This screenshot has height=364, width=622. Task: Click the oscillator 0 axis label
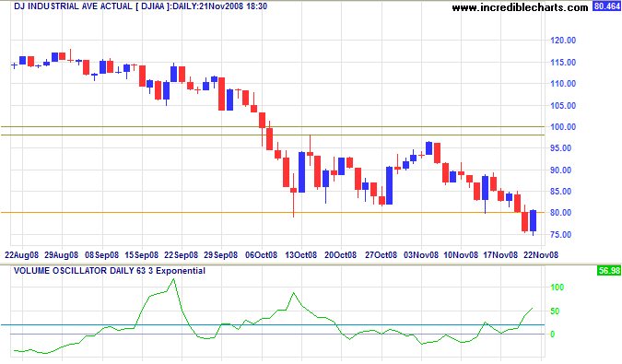pos(553,335)
